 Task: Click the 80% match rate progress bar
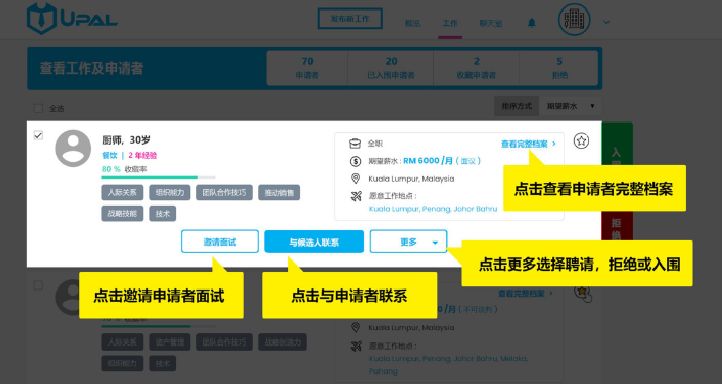(158, 177)
